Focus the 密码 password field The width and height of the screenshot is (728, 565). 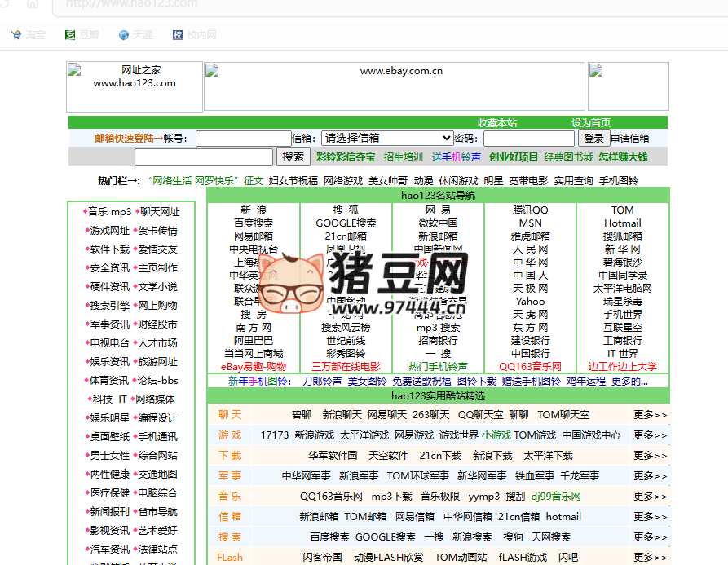pyautogui.click(x=528, y=139)
